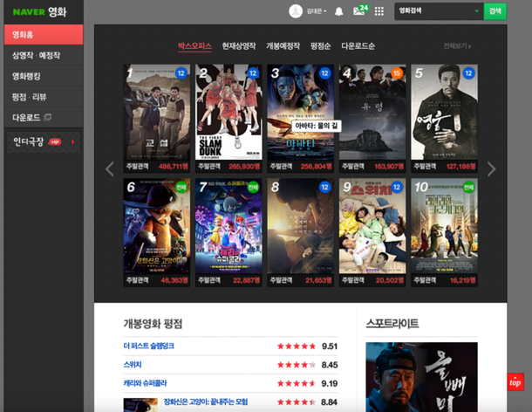Open the Naver services grid icon

click(379, 11)
